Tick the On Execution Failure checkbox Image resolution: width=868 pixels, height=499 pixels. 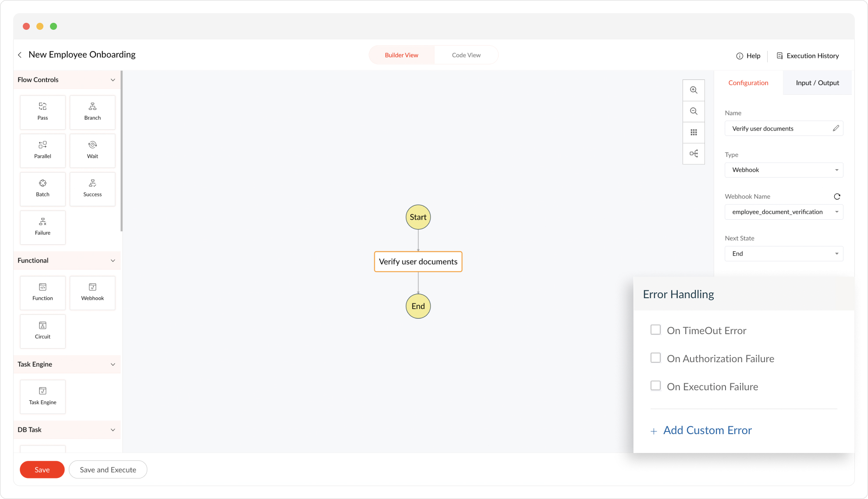655,386
